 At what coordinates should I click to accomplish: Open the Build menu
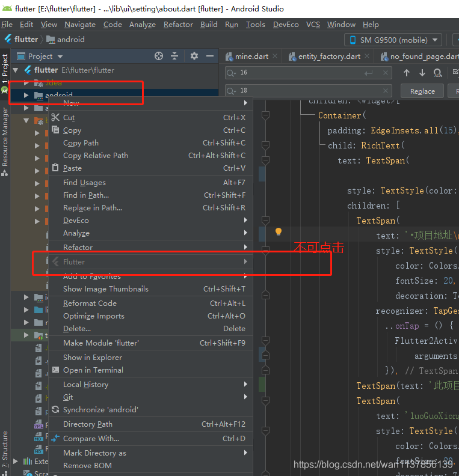[209, 25]
